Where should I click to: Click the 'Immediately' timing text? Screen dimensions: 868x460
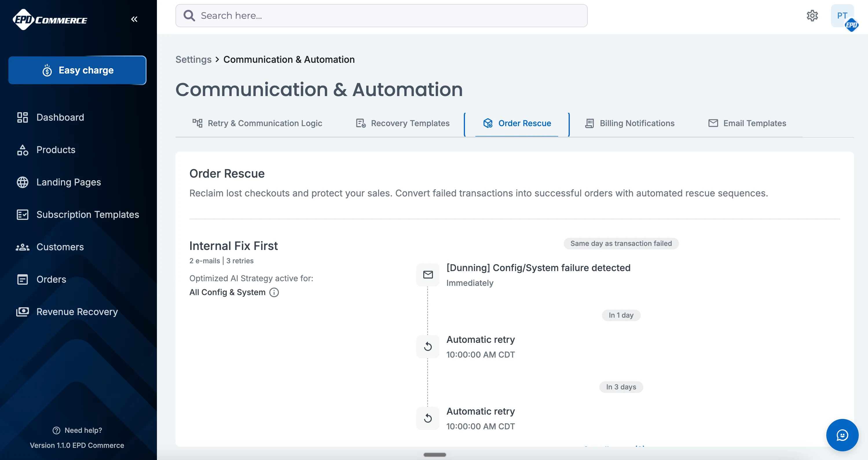pyautogui.click(x=470, y=283)
